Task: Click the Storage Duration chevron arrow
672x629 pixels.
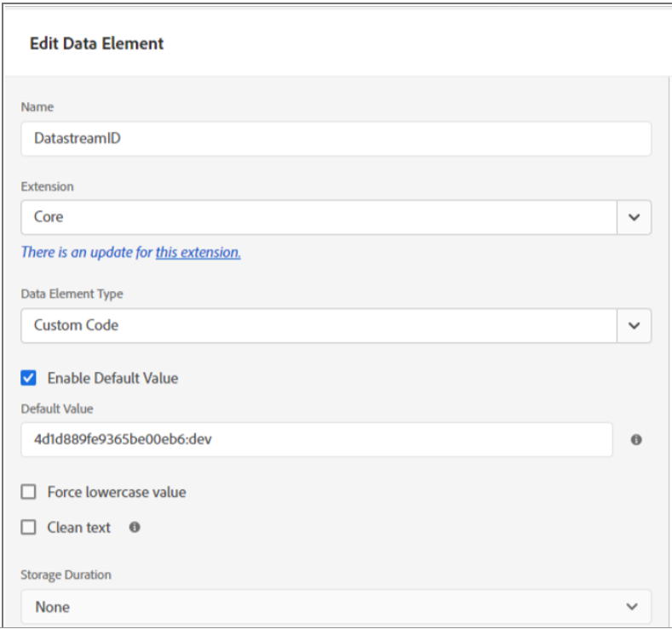Action: pyautogui.click(x=631, y=607)
